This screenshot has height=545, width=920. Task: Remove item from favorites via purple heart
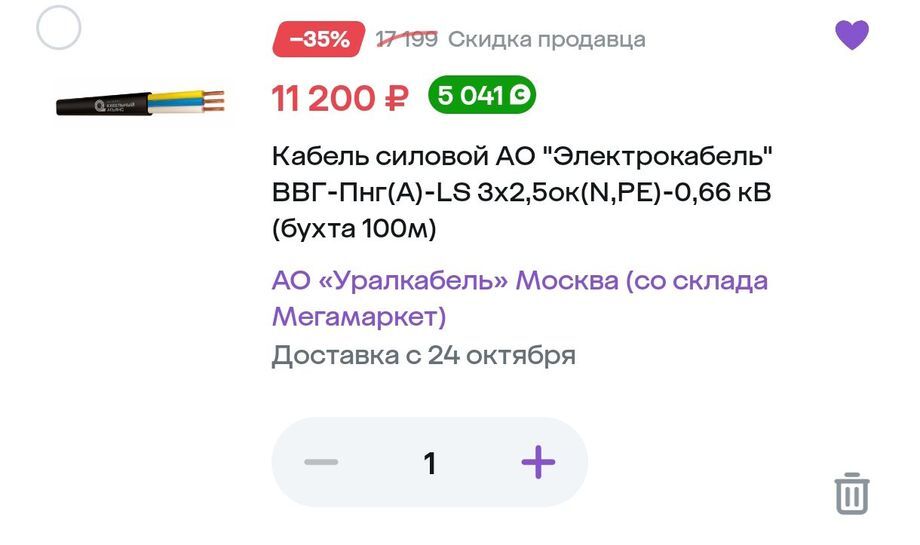(852, 36)
